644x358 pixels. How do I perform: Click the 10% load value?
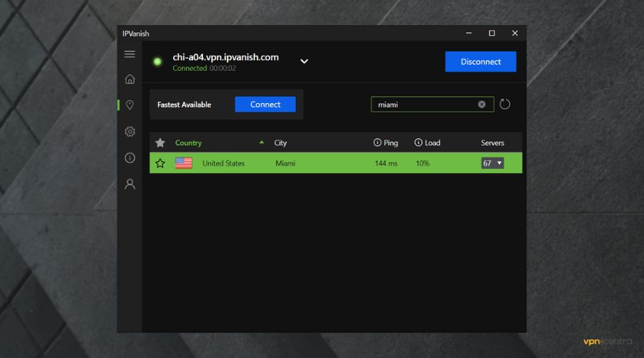[x=423, y=163]
